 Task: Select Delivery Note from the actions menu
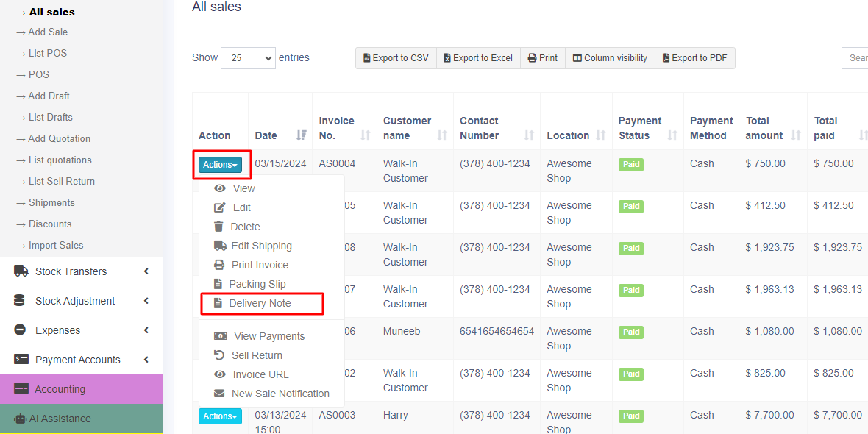pos(260,303)
